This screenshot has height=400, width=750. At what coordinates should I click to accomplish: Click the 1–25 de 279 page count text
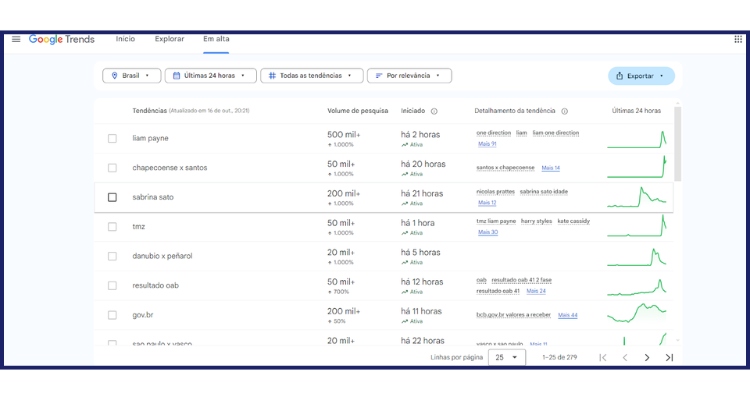560,357
